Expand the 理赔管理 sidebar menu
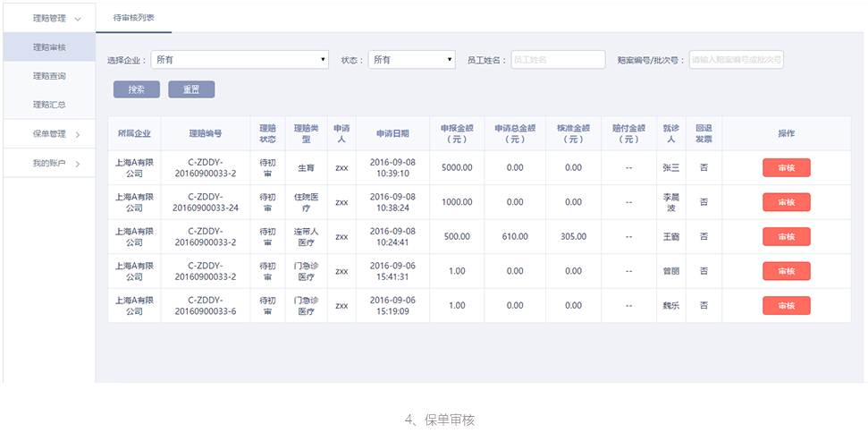 55,18
